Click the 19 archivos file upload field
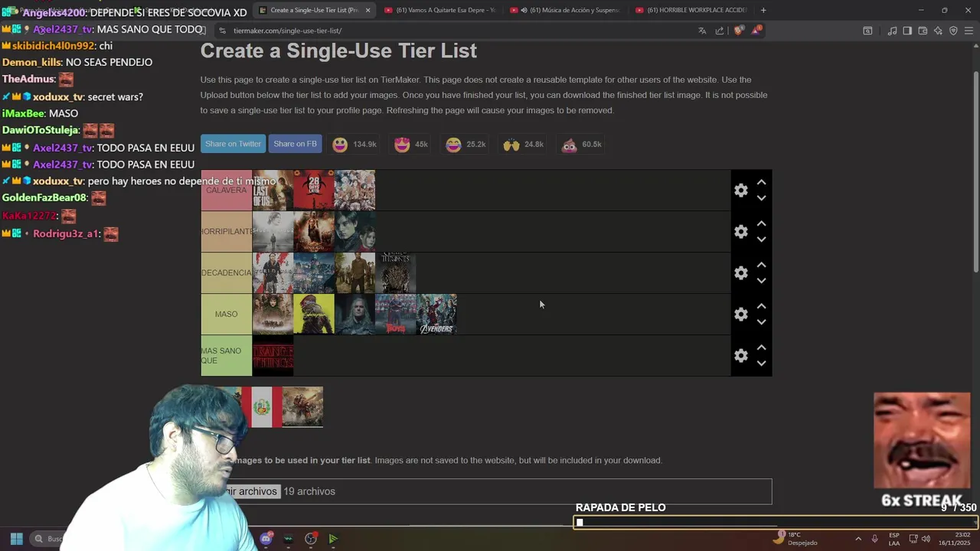 point(486,491)
